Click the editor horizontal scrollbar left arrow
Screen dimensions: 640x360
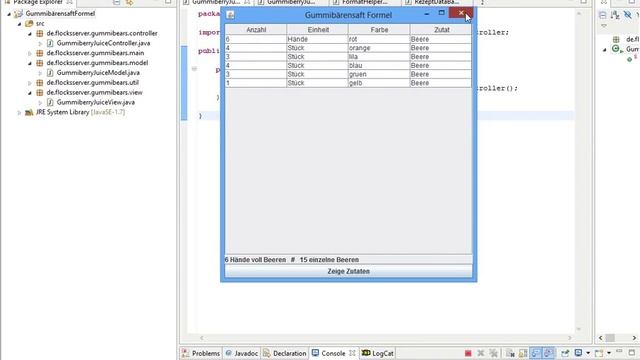[201, 338]
